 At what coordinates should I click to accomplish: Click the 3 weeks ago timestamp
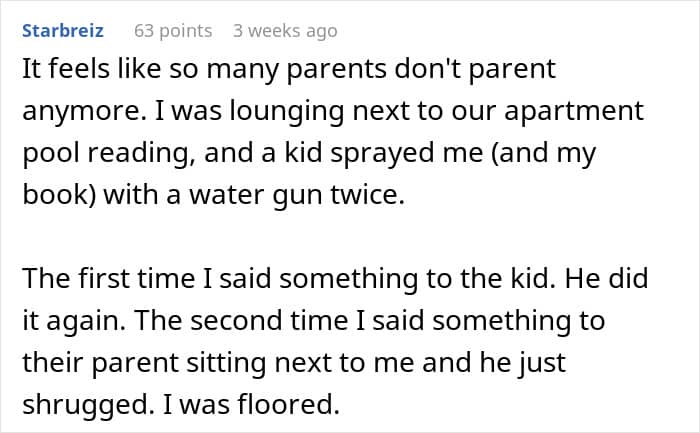tap(285, 31)
